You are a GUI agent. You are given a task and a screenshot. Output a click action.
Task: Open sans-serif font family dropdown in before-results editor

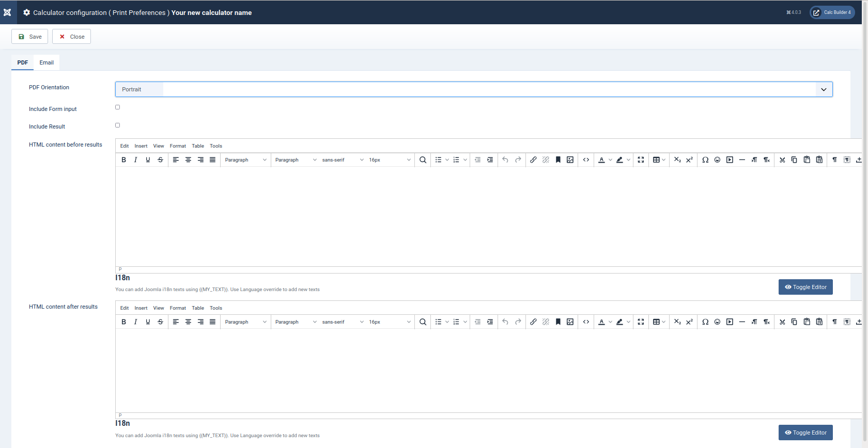pyautogui.click(x=343, y=160)
